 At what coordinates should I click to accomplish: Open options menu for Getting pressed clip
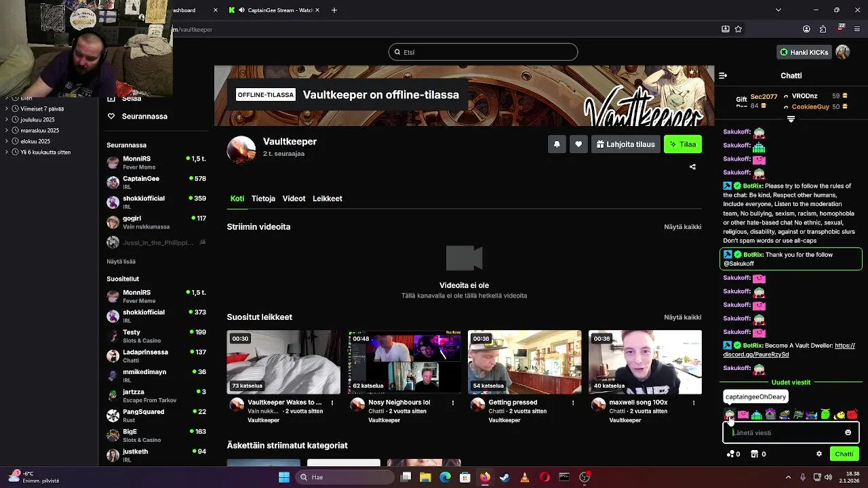[573, 403]
